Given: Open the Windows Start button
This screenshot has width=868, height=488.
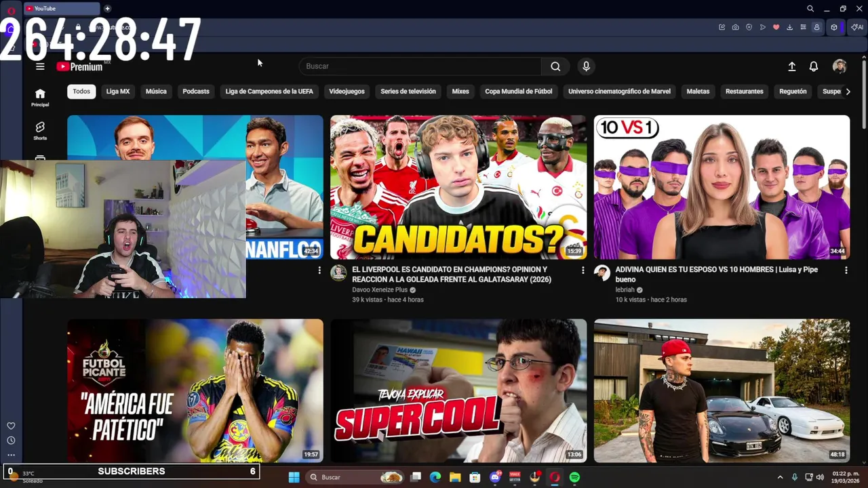Looking at the screenshot, I should pyautogui.click(x=294, y=477).
